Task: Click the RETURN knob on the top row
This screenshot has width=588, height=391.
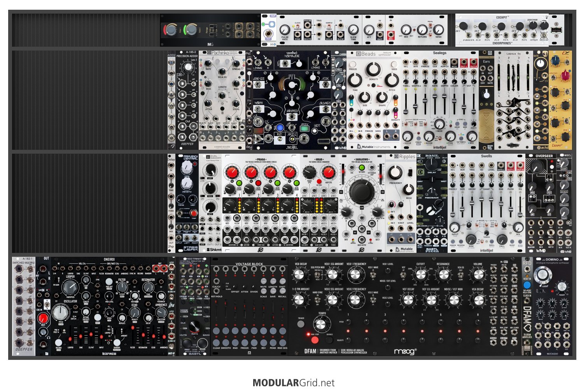Action: (x=422, y=30)
